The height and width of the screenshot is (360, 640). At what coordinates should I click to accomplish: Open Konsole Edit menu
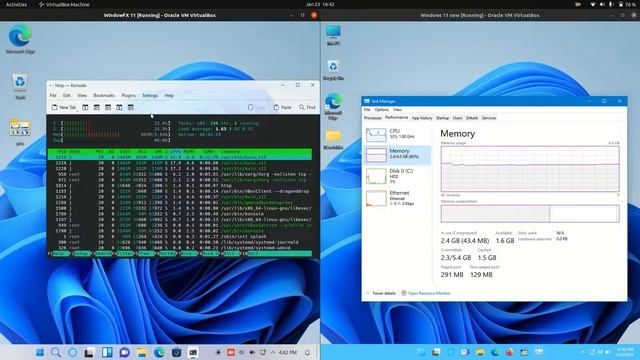tap(67, 96)
